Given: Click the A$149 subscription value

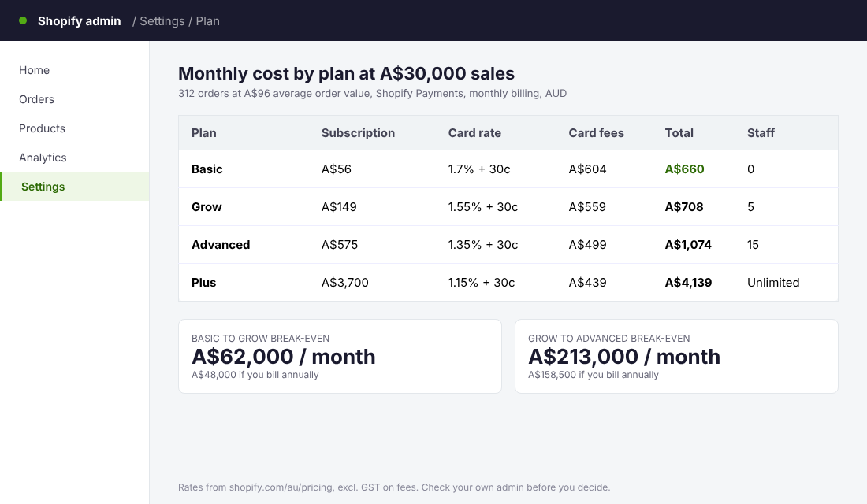Looking at the screenshot, I should tap(339, 206).
